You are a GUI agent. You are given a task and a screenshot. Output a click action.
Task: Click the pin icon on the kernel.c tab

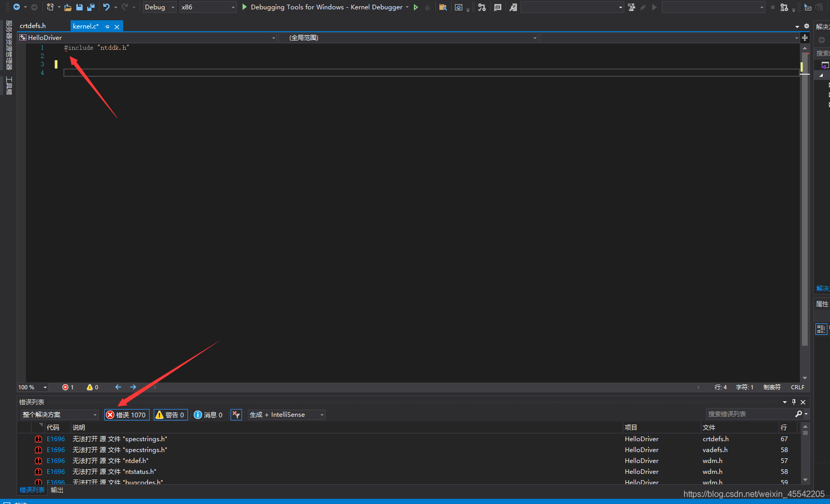tap(107, 26)
